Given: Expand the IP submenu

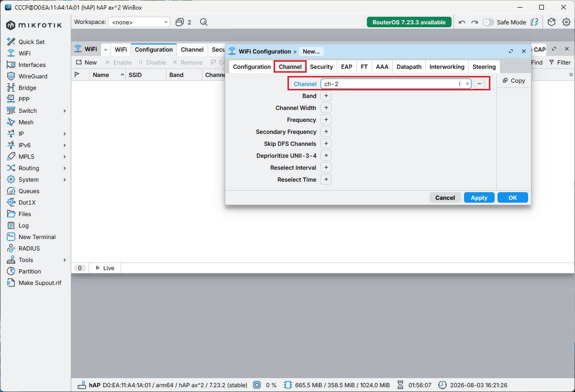Looking at the screenshot, I should 65,134.
